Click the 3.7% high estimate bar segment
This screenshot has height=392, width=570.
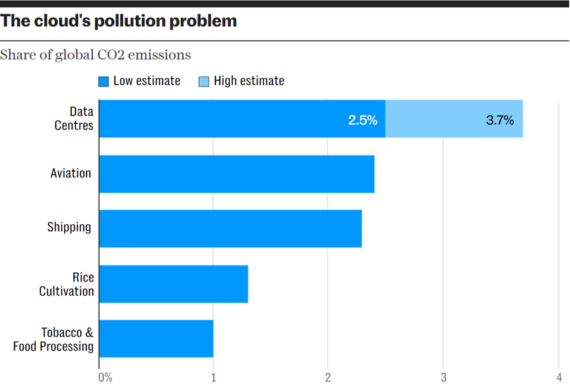coord(454,119)
